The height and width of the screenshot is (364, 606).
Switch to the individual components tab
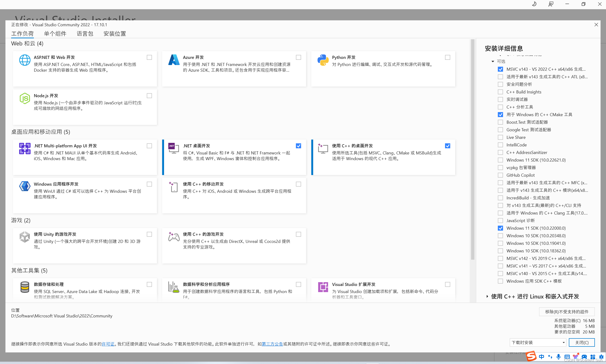pos(55,34)
